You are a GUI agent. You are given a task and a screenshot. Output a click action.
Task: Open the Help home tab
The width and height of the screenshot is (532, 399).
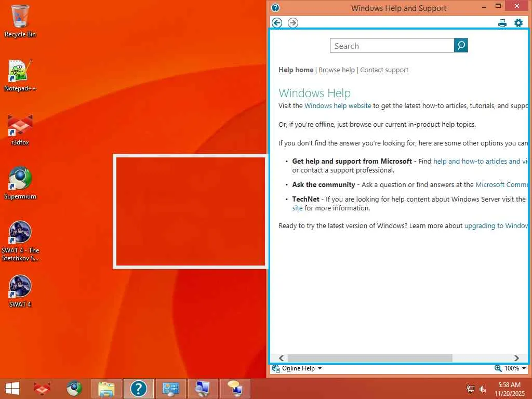296,70
